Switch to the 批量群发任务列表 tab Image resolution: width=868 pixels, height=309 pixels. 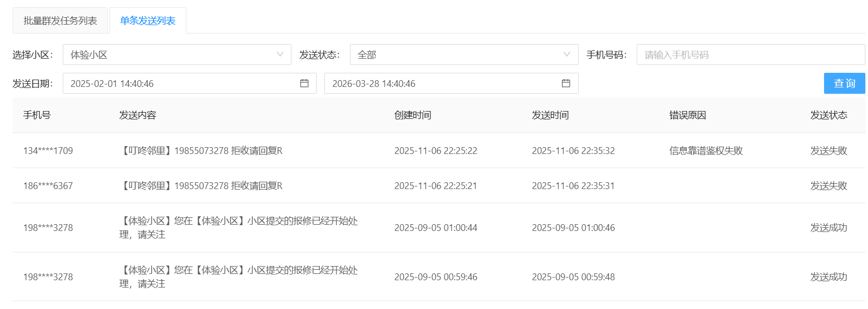(x=60, y=21)
